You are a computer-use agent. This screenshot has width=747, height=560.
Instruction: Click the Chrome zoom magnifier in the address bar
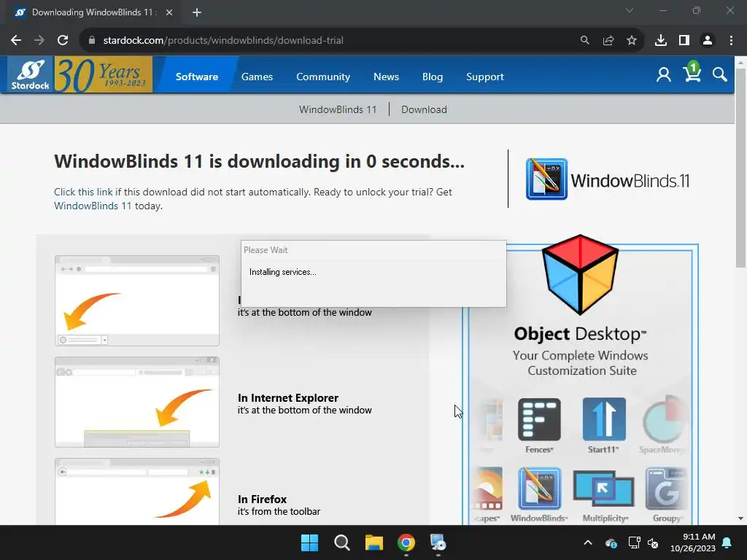584,41
